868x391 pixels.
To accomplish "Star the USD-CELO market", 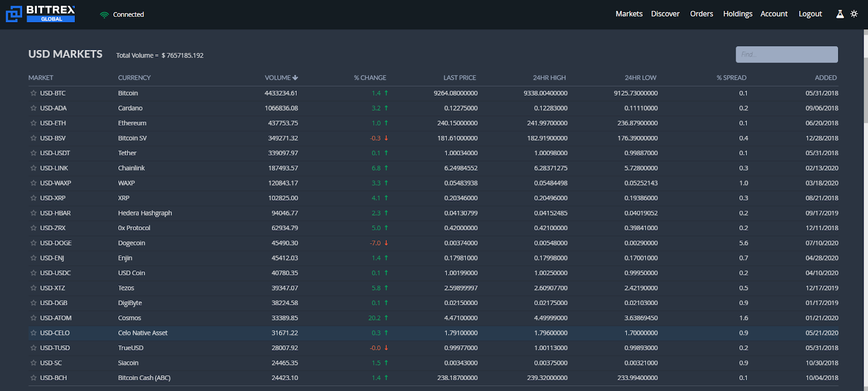I will (34, 333).
